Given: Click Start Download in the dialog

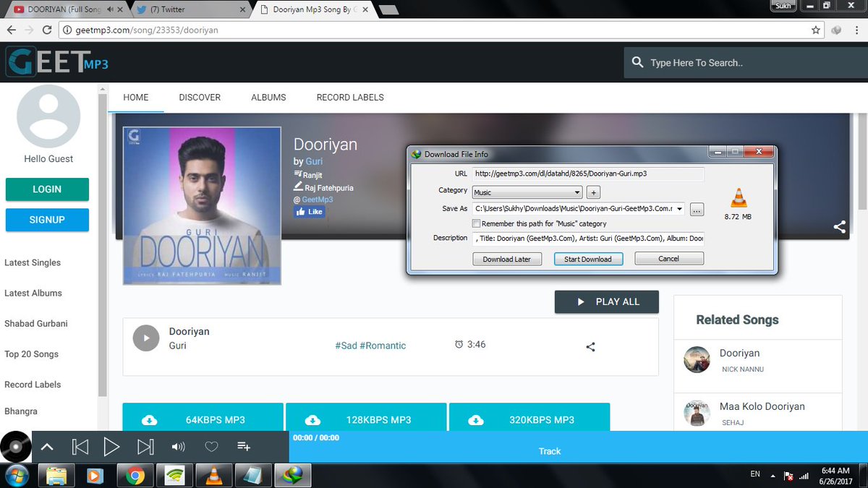Looking at the screenshot, I should tap(588, 259).
